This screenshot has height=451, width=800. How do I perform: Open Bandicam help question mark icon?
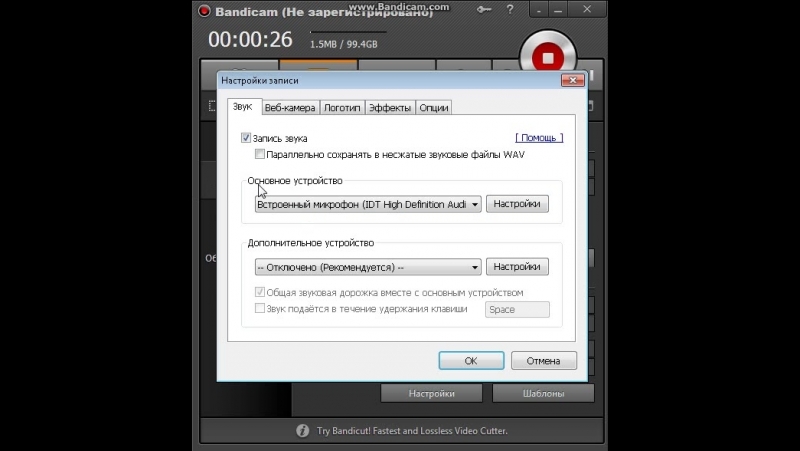pyautogui.click(x=510, y=9)
